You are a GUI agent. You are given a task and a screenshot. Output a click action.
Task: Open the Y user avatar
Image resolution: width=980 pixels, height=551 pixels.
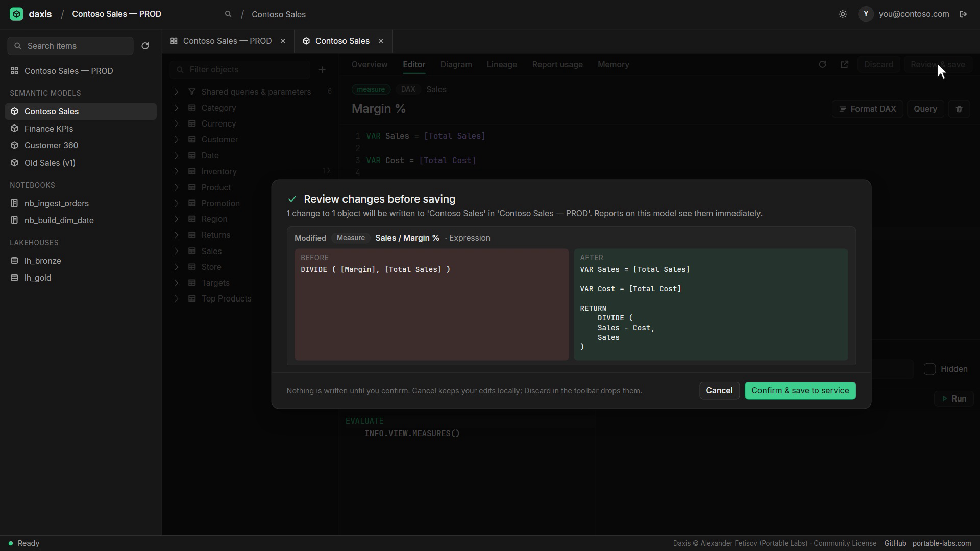coord(866,14)
